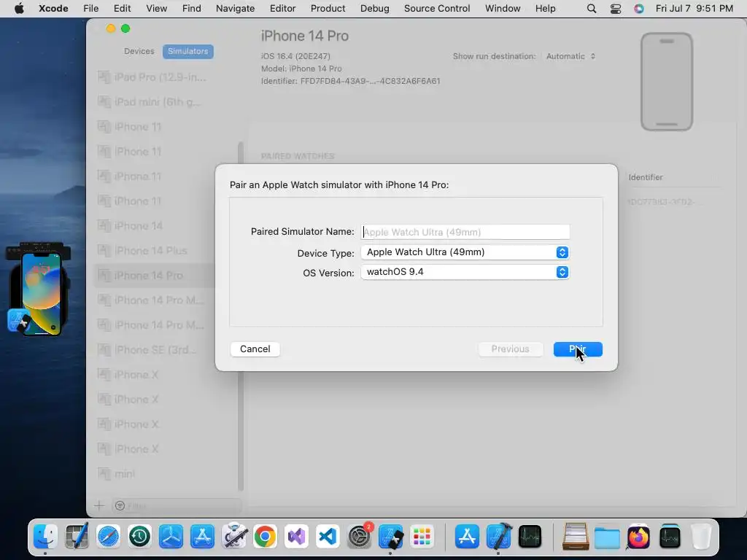The height and width of the screenshot is (560, 747).
Task: Open System Settings from the Dock
Action: pyautogui.click(x=360, y=537)
